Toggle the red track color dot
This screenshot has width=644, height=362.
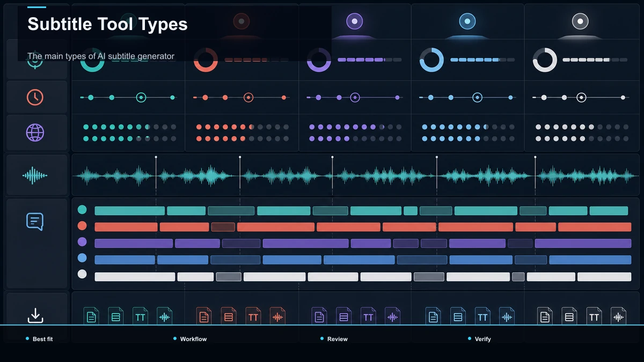82,226
